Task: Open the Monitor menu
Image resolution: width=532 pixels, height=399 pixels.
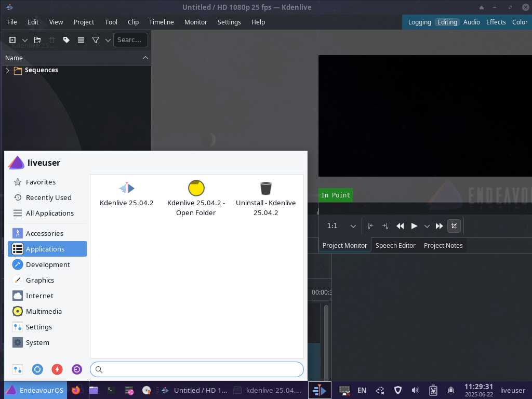Action: point(195,22)
